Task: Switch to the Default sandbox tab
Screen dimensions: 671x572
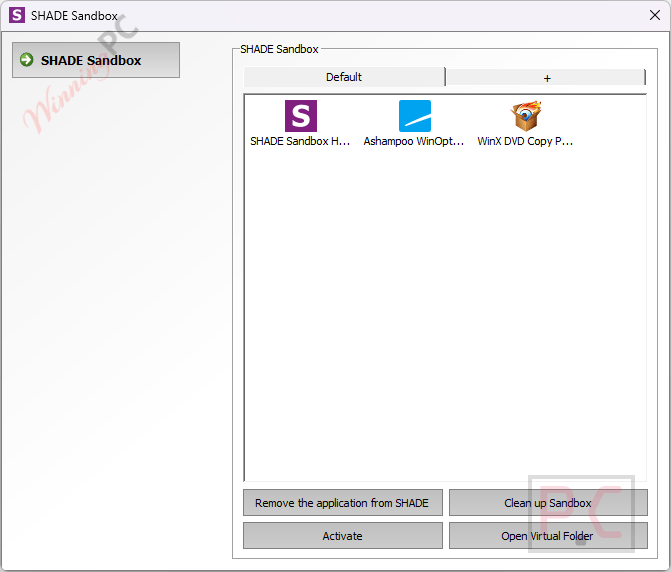Action: tap(344, 77)
